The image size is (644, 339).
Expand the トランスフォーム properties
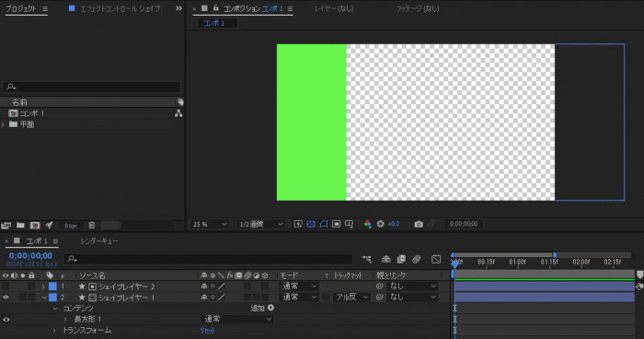54,331
